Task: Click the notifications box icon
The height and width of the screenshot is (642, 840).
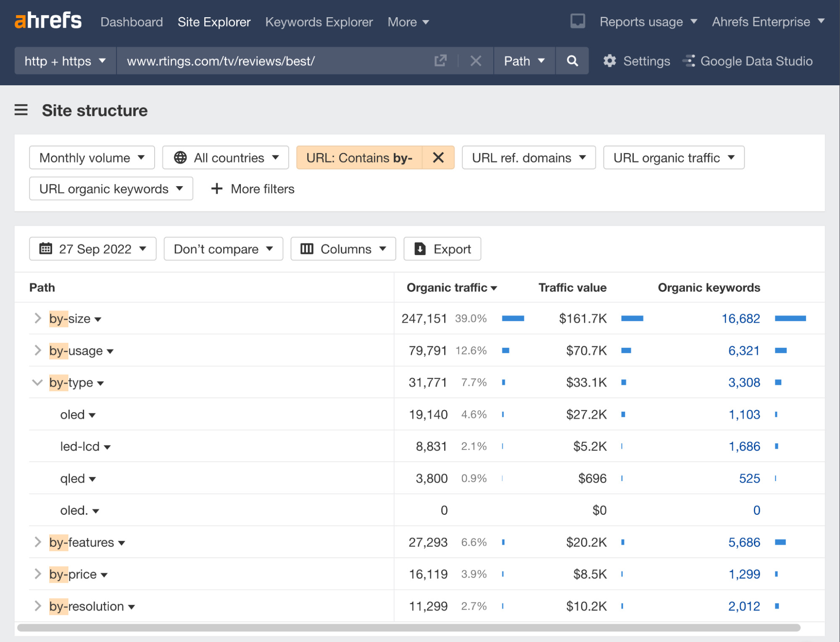Action: coord(577,21)
